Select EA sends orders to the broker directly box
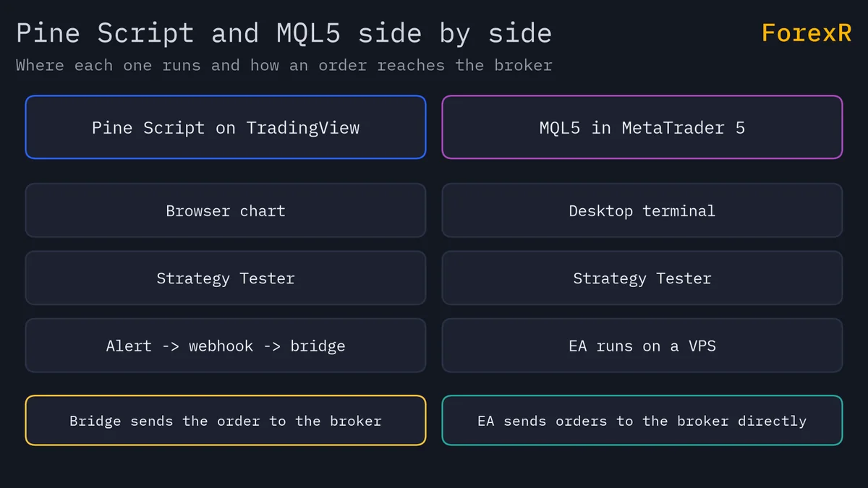868x488 pixels. click(642, 420)
